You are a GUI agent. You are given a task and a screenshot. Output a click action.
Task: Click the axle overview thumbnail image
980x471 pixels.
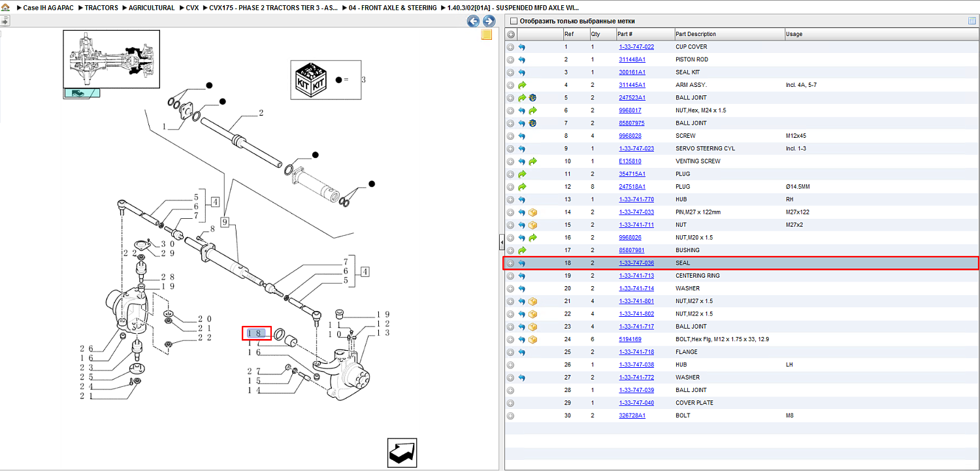coord(111,58)
